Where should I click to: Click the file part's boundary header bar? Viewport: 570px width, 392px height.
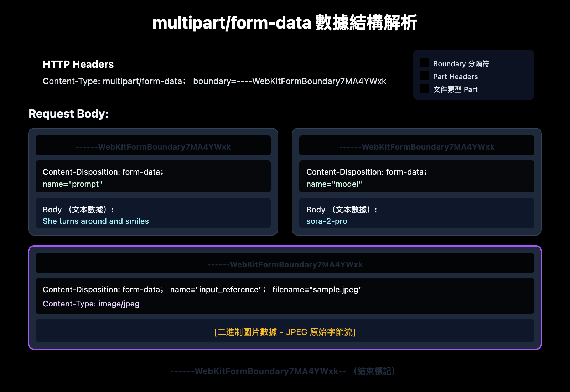coord(285,264)
